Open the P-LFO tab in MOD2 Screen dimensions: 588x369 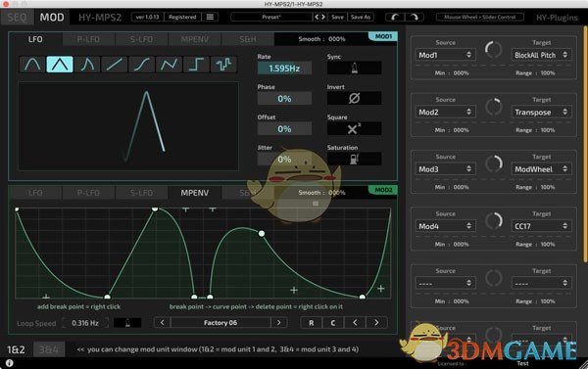(x=88, y=193)
